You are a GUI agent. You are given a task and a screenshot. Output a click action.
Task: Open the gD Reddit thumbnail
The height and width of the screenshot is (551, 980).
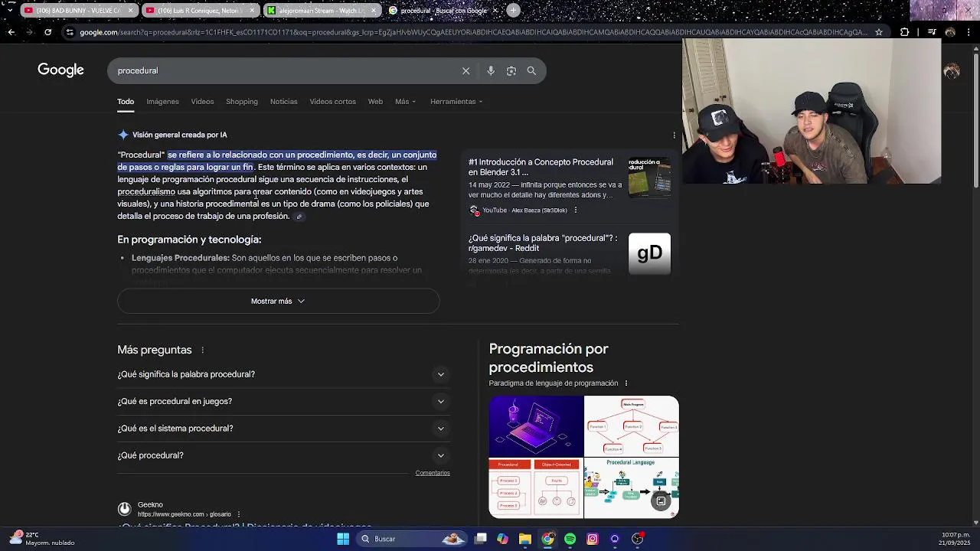649,254
